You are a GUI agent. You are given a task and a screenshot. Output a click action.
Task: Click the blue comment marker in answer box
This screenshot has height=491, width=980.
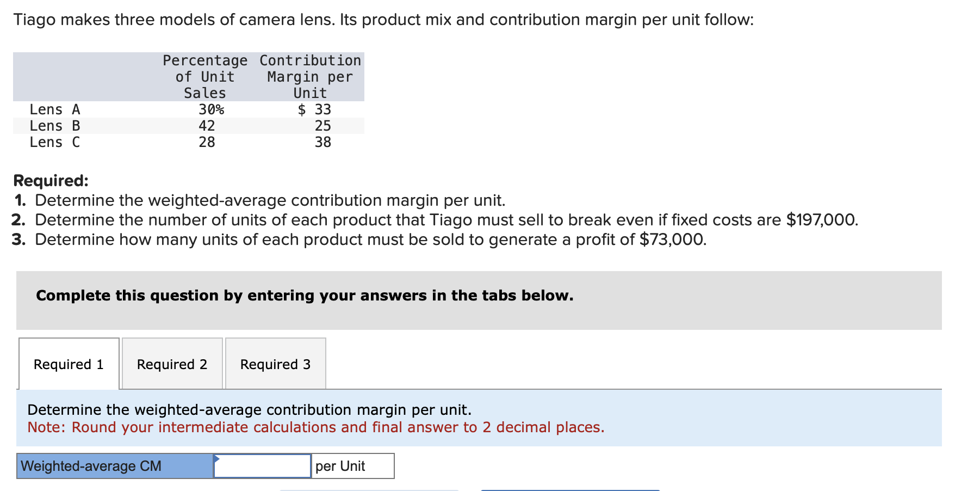[217, 459]
